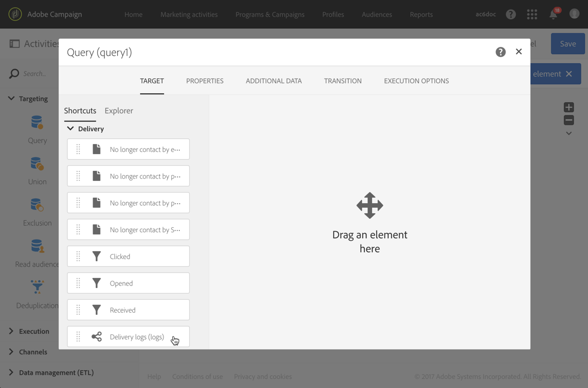Select the Clicked shortcut item
588x388 pixels.
click(128, 256)
